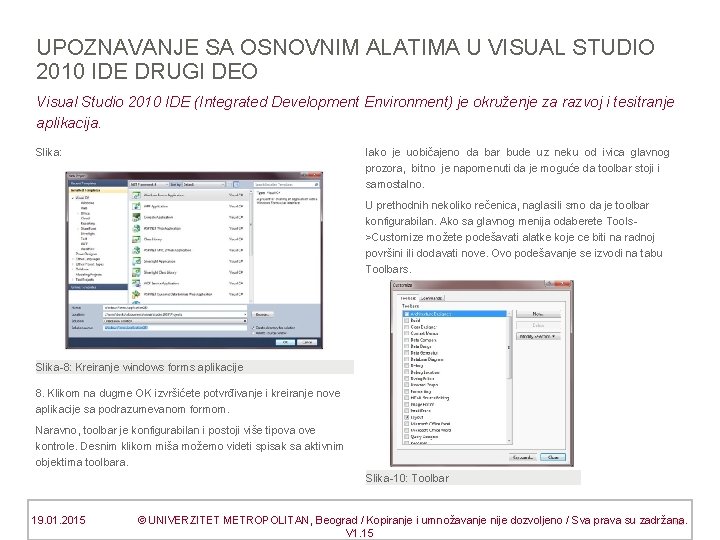
Task: Select the ASP.NET MVC 2 Web Application icon
Action: click(x=136, y=250)
